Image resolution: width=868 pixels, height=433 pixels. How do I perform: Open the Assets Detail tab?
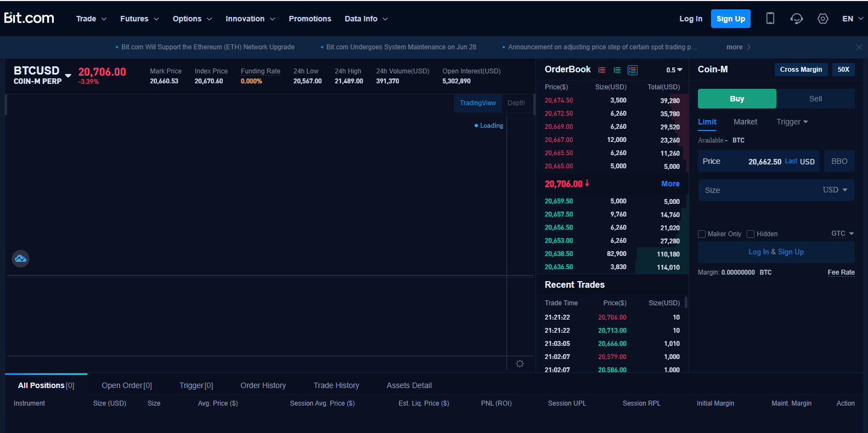409,385
